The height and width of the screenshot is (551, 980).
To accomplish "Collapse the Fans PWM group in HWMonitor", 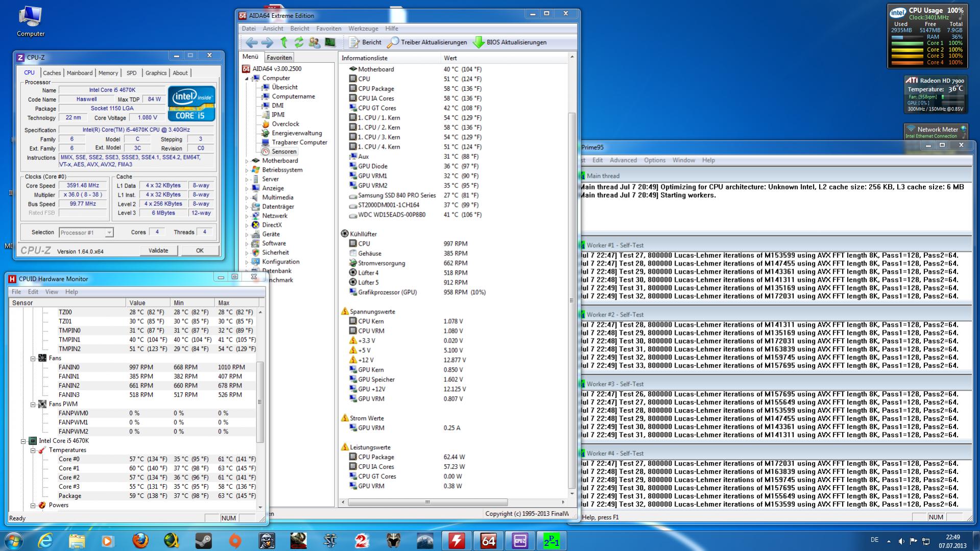I will [x=33, y=404].
